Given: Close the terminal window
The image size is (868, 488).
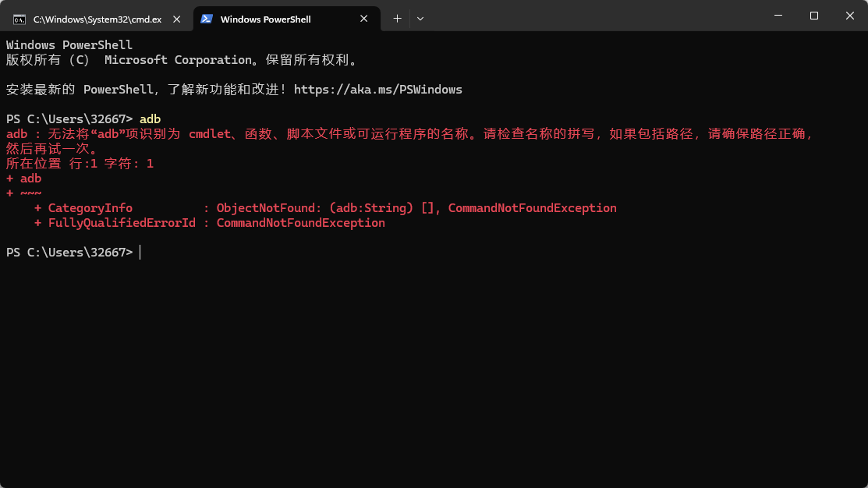Looking at the screenshot, I should (849, 16).
